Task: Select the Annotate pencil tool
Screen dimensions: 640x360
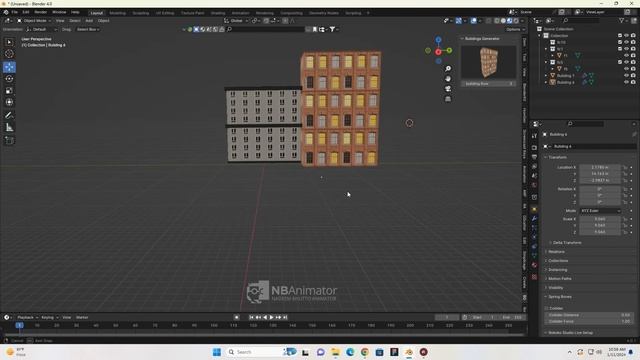Action: pyautogui.click(x=9, y=116)
